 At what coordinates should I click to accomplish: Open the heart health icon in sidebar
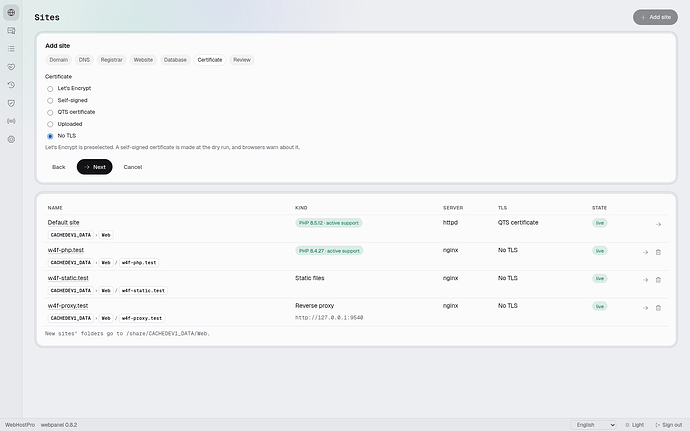click(x=11, y=67)
